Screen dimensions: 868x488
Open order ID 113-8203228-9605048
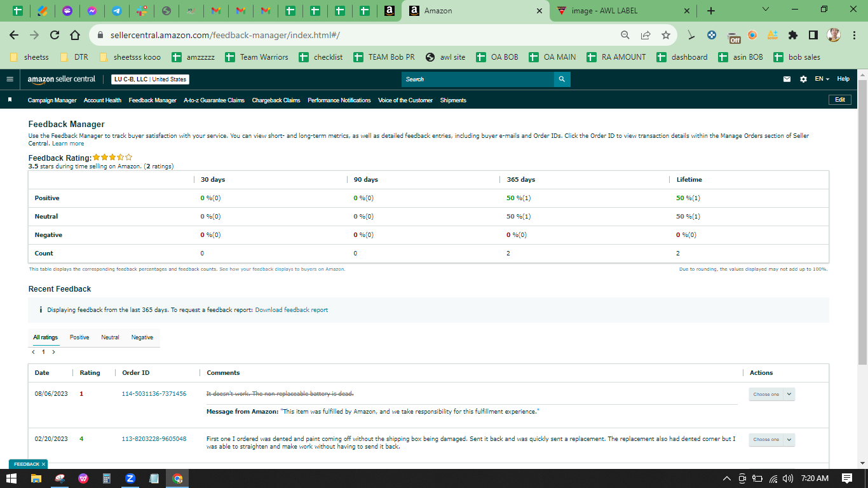coord(154,439)
